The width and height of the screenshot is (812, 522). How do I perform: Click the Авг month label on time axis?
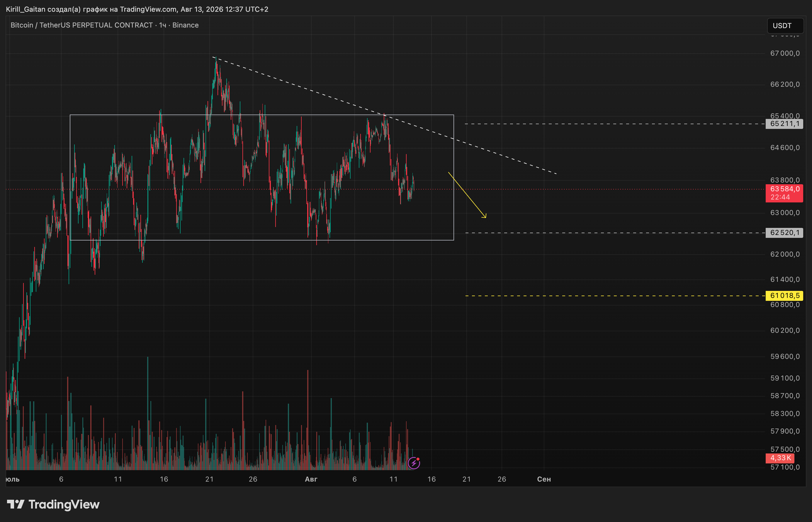coord(311,479)
